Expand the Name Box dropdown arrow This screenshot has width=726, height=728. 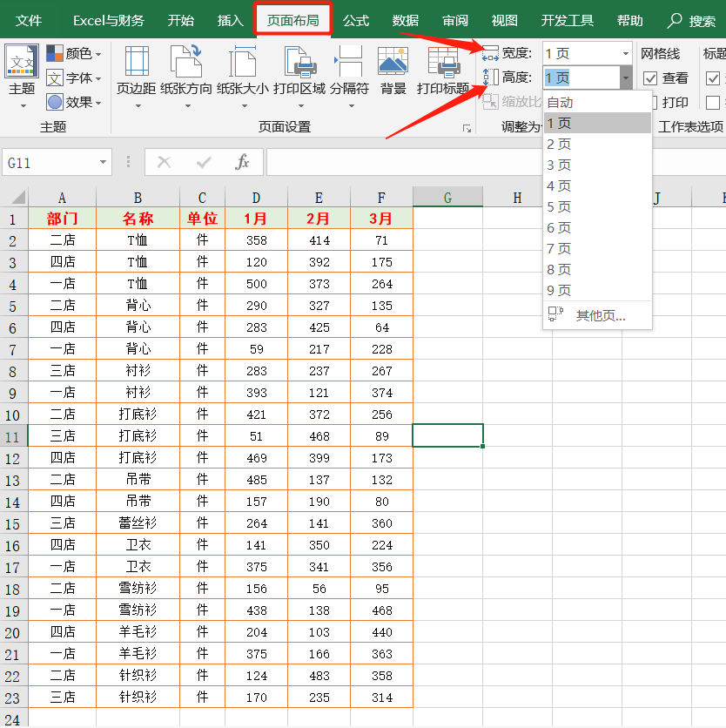point(103,162)
